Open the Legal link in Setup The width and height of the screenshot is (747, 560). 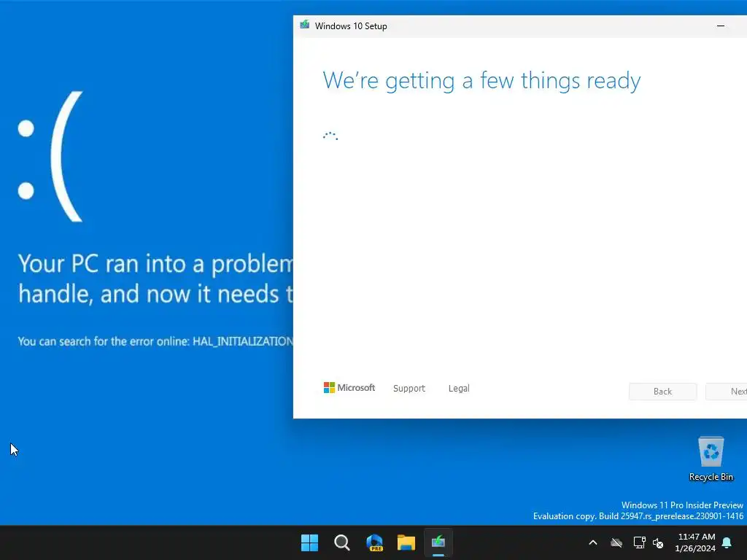coord(459,388)
